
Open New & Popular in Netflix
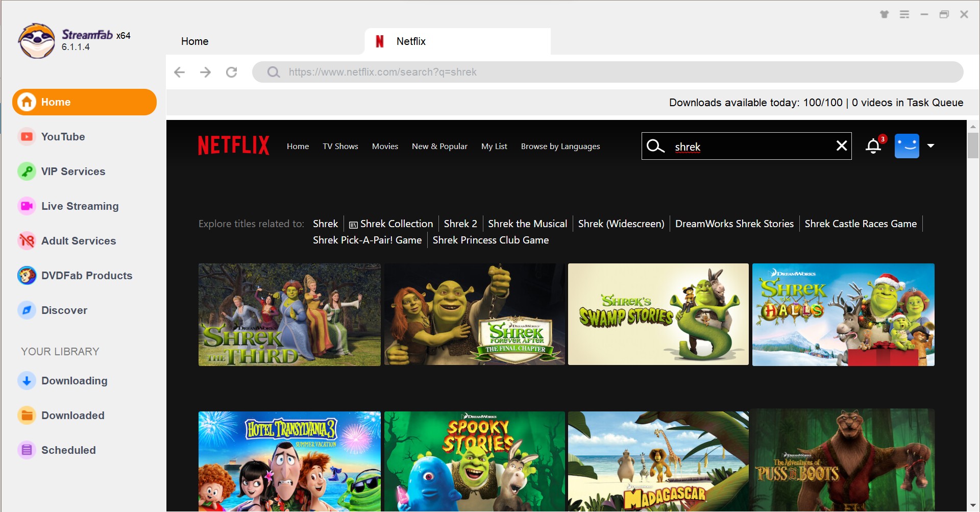439,147
